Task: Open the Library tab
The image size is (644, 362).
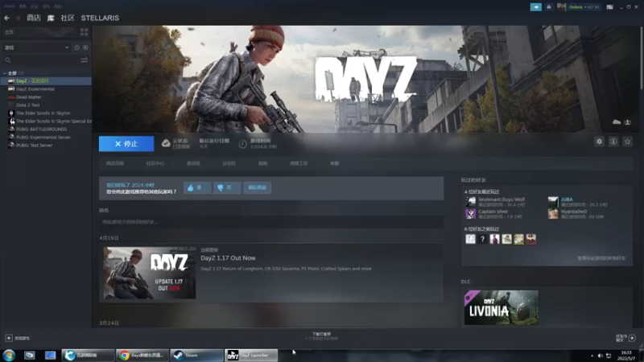Action: click(x=51, y=18)
